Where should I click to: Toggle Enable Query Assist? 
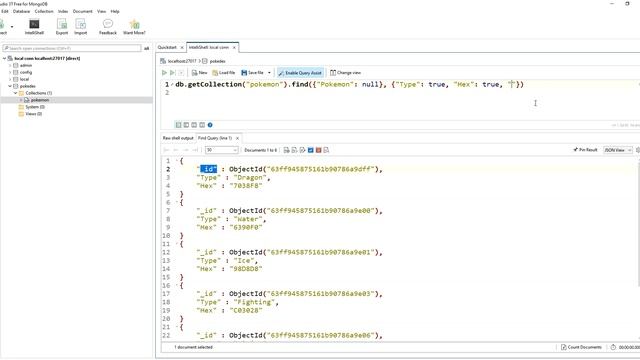click(300, 73)
